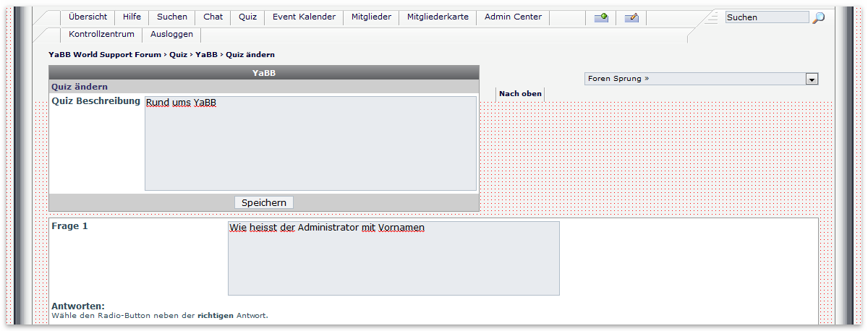Open the Mitglieder list
868x331 pixels.
pos(371,17)
